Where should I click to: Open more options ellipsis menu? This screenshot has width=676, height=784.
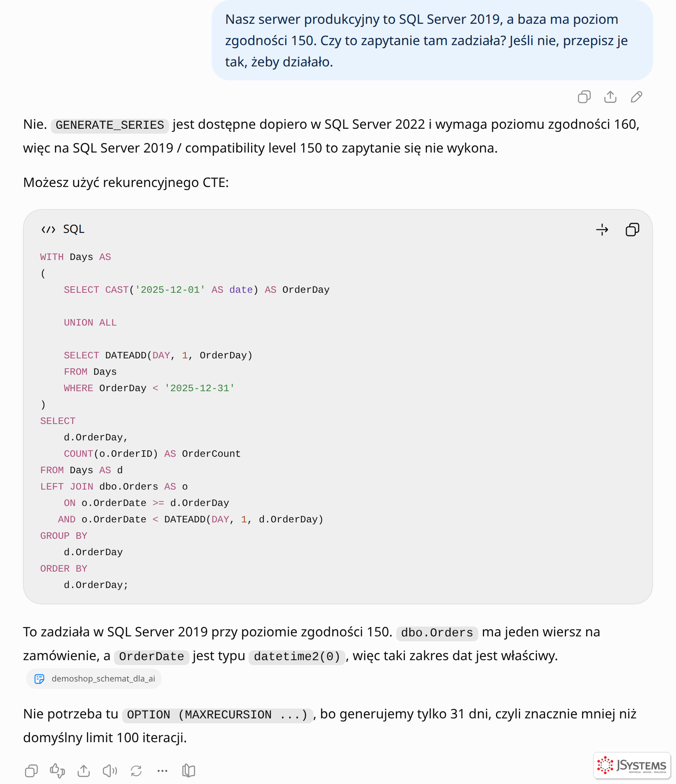(162, 771)
